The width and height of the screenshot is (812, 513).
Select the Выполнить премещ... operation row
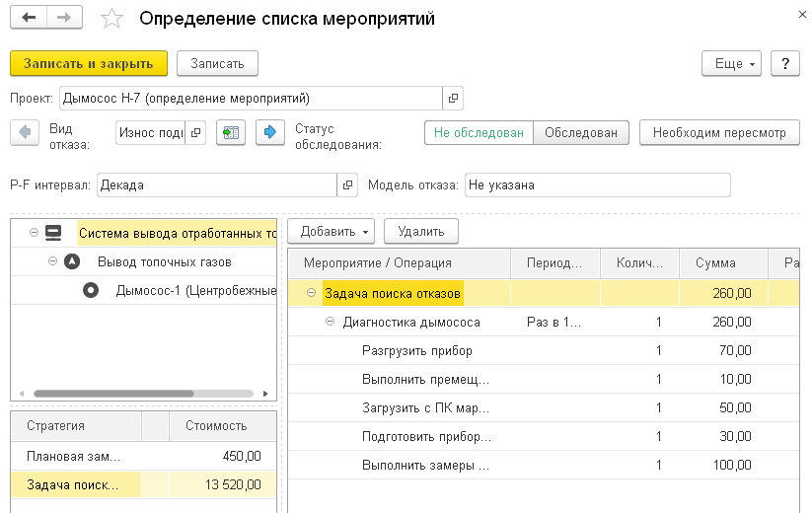point(544,379)
